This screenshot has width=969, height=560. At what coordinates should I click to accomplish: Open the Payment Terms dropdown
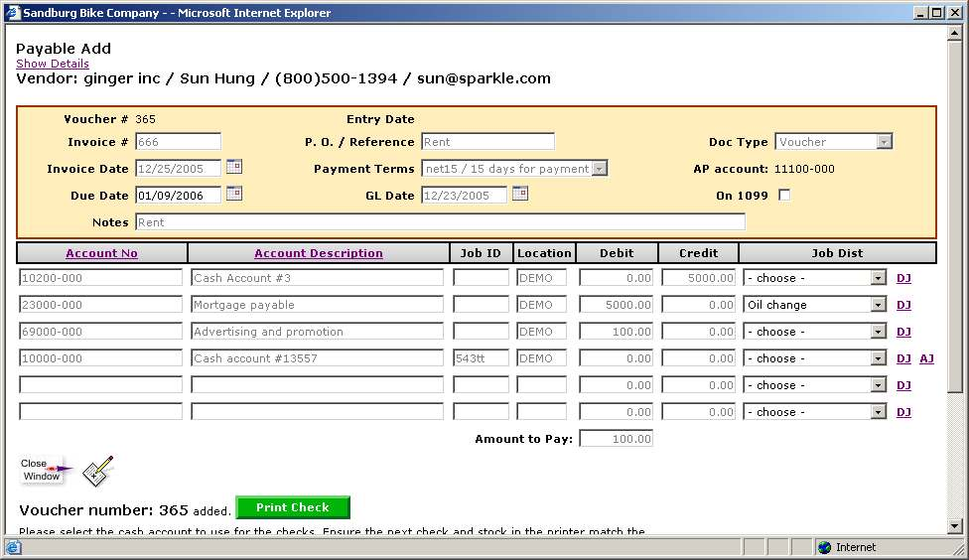599,169
